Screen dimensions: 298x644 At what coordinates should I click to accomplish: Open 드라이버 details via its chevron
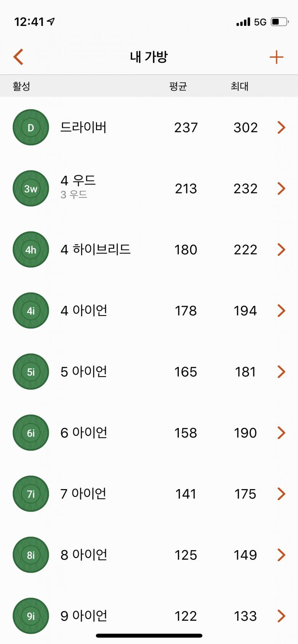(281, 127)
